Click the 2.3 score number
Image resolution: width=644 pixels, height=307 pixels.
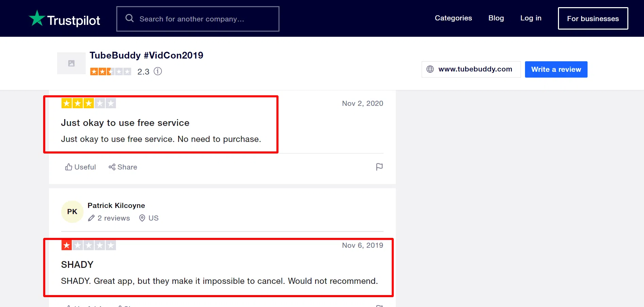pyautogui.click(x=143, y=72)
